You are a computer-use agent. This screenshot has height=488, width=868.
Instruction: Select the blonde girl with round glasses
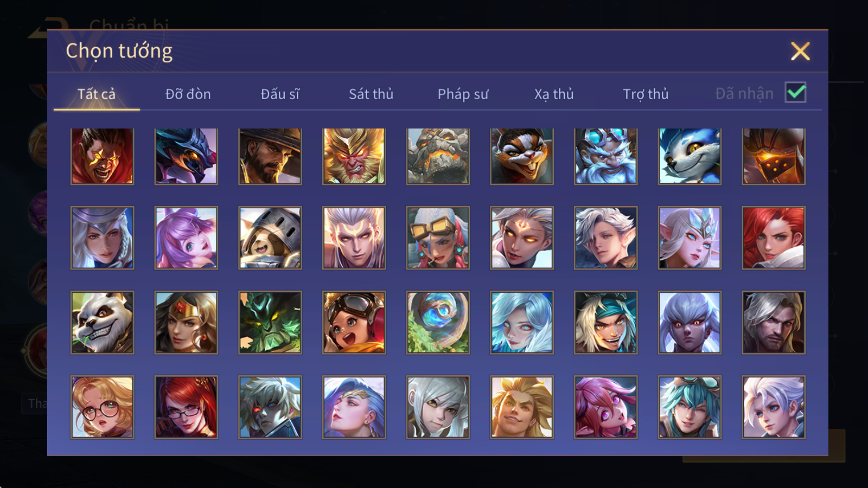(x=102, y=407)
